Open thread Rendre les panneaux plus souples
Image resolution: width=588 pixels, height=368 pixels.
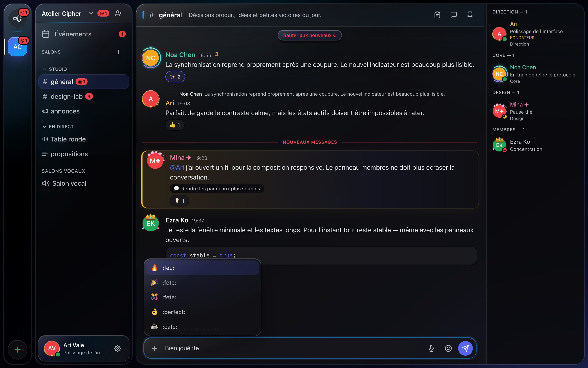click(x=217, y=188)
